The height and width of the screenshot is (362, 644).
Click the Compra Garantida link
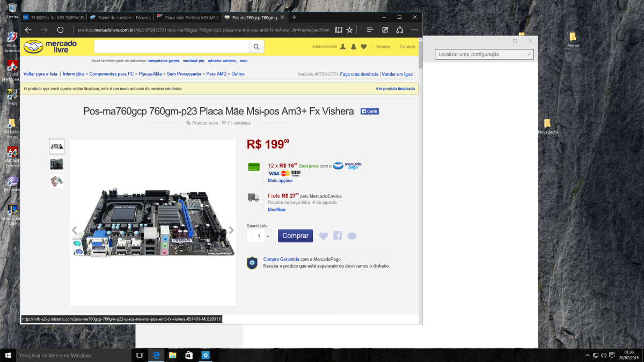(x=281, y=260)
